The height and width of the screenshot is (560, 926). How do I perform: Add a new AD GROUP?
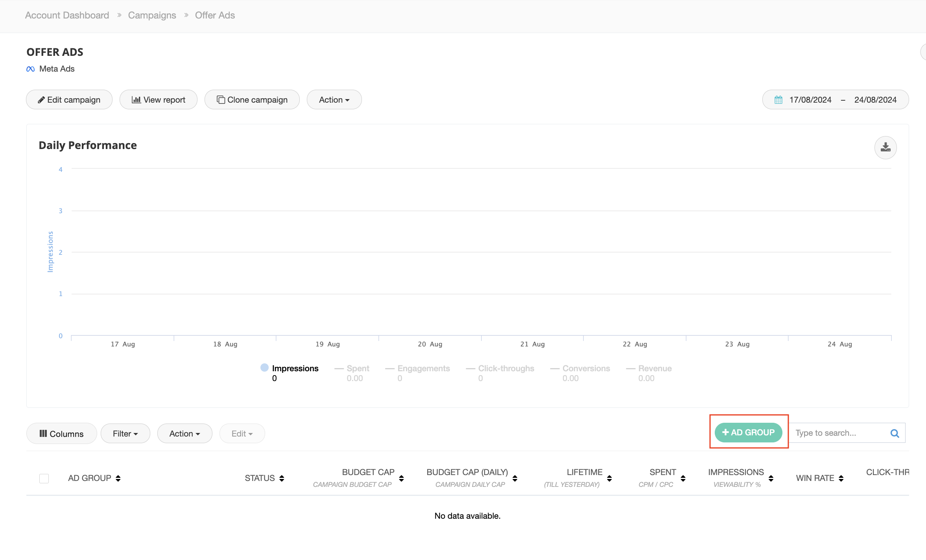pyautogui.click(x=748, y=433)
